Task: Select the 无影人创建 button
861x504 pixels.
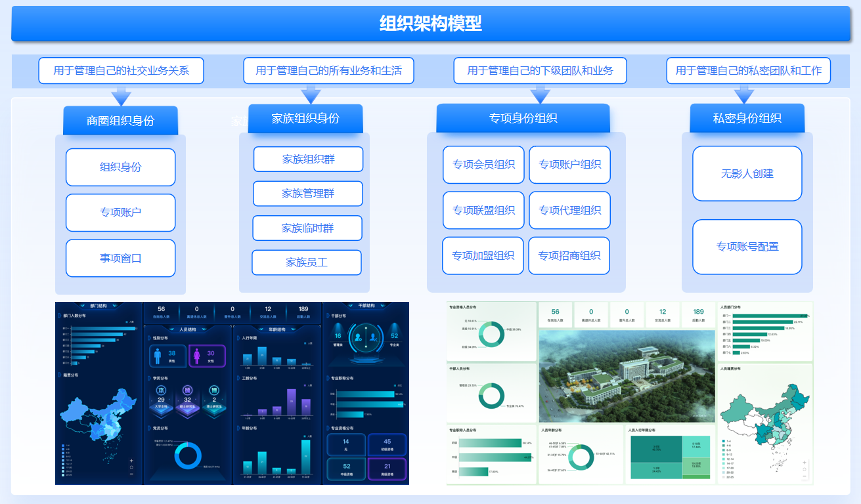Action: pyautogui.click(x=747, y=174)
